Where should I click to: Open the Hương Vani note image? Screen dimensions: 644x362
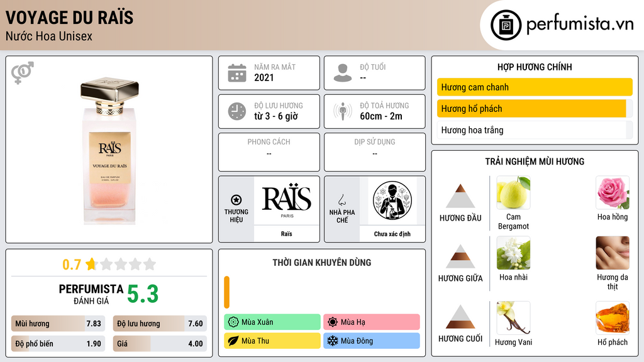click(x=513, y=317)
